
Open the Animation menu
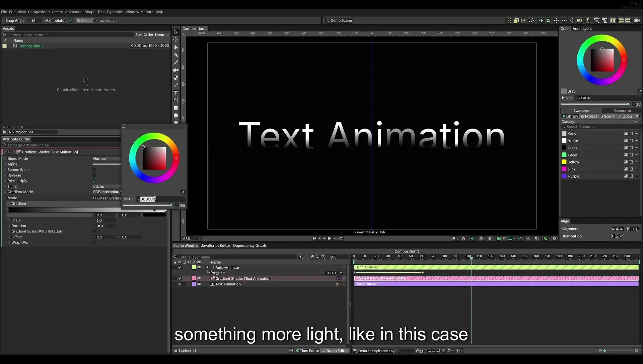pos(74,12)
